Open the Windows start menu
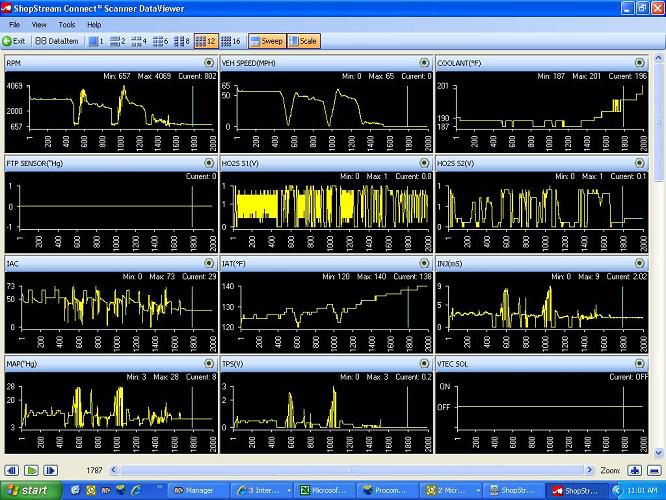The width and height of the screenshot is (666, 500). coord(31,491)
